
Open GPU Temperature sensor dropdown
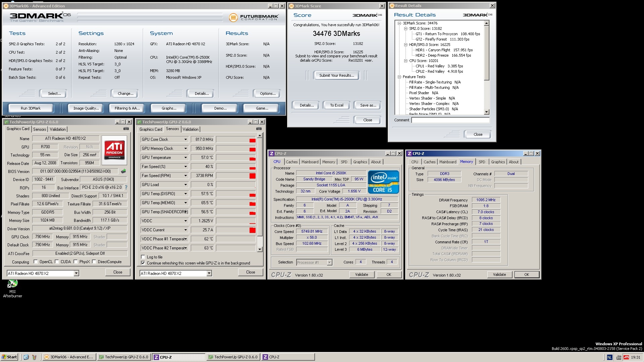185,158
